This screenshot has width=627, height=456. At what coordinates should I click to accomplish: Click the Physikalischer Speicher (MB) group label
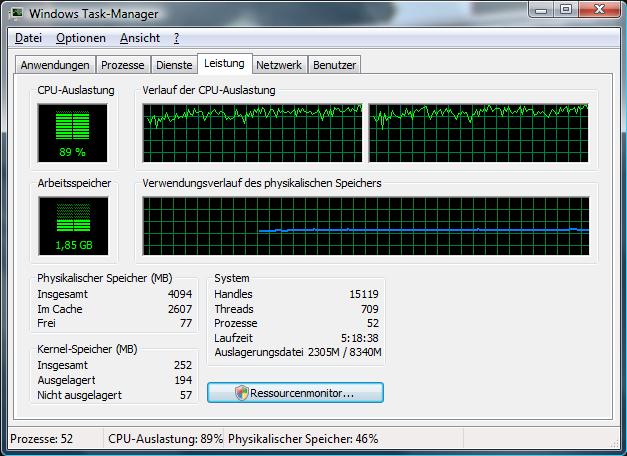[105, 278]
